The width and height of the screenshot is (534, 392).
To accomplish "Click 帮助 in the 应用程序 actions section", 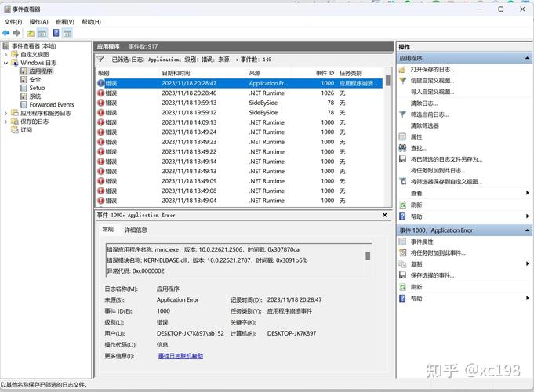I will [x=416, y=216].
